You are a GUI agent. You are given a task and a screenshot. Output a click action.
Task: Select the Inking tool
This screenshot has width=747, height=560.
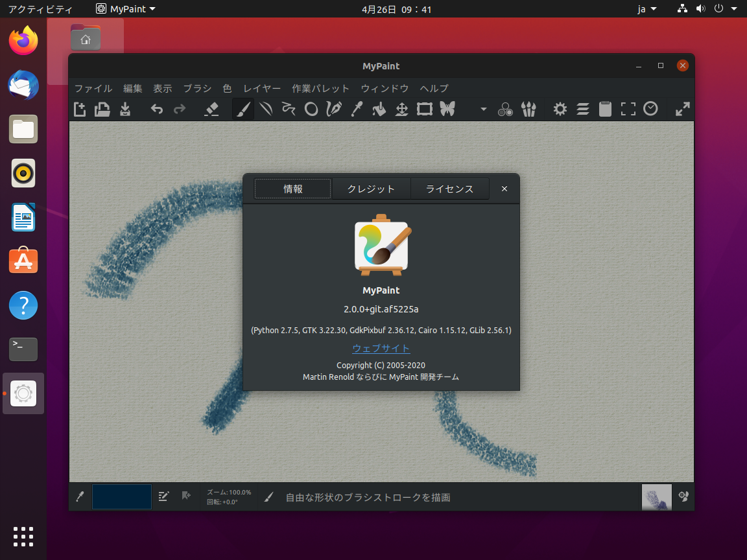point(333,109)
